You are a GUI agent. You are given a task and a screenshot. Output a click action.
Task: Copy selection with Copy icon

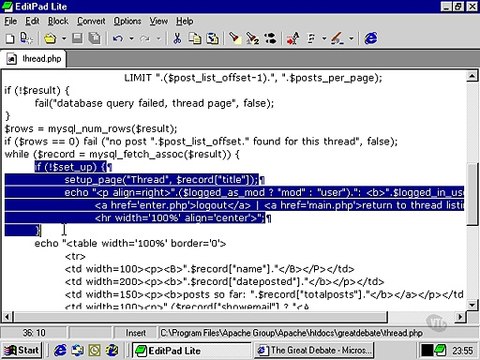point(195,39)
